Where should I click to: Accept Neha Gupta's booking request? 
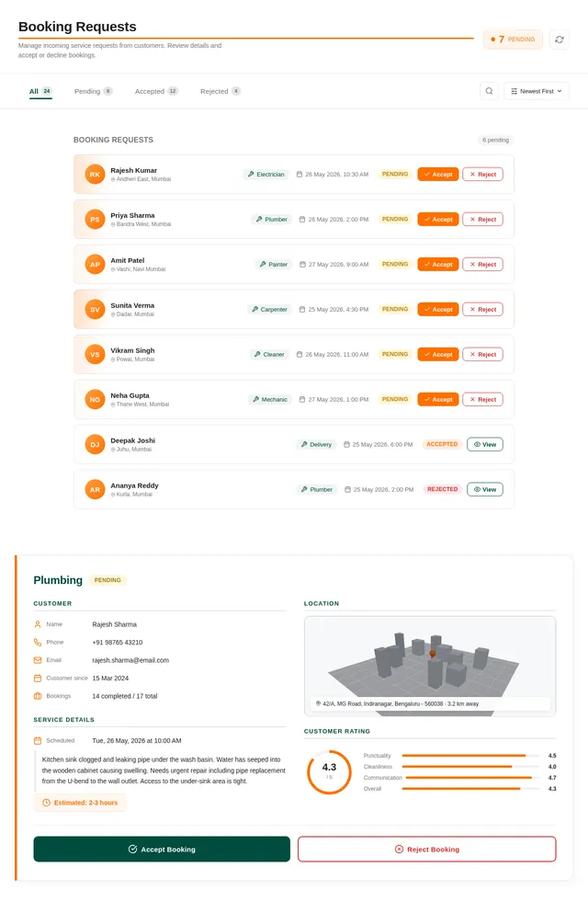coord(438,400)
